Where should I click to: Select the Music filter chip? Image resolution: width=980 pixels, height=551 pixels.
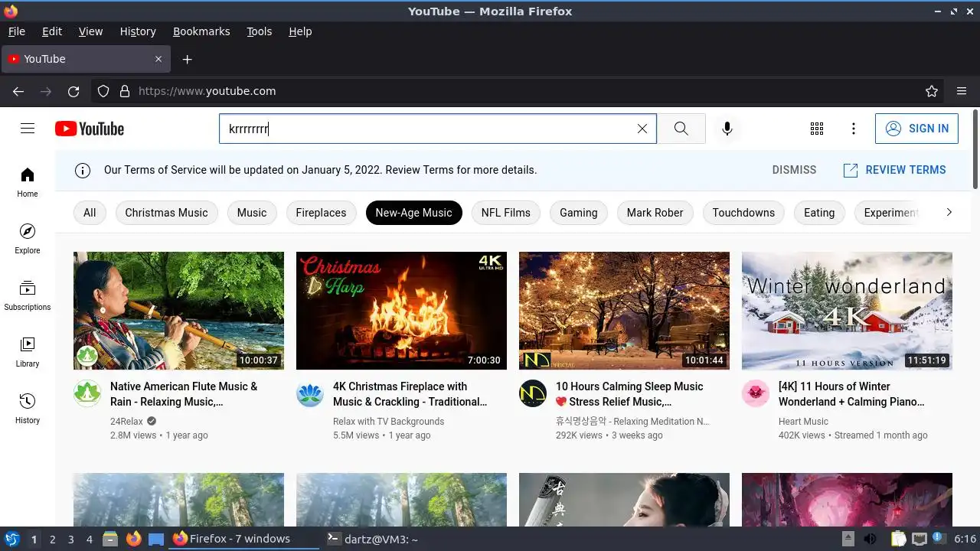tap(252, 213)
